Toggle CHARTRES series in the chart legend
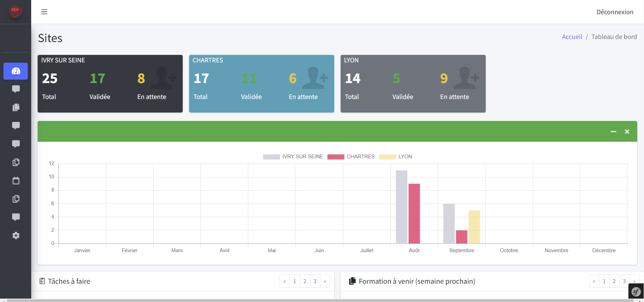The height and width of the screenshot is (302, 644). tap(351, 157)
